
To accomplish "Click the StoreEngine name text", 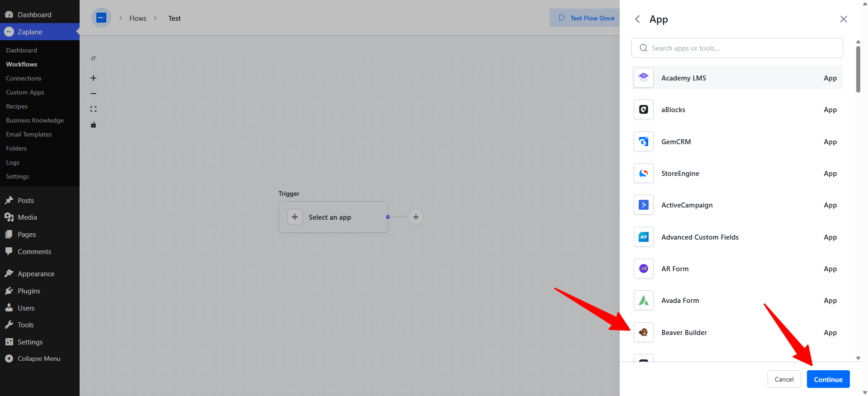I will coord(680,173).
